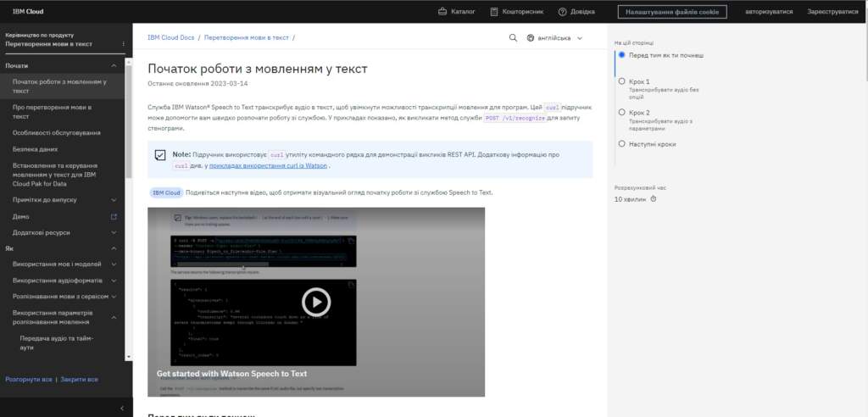Open the Каталог catalog icon
Image resolution: width=868 pixels, height=417 pixels.
pyautogui.click(x=442, y=12)
